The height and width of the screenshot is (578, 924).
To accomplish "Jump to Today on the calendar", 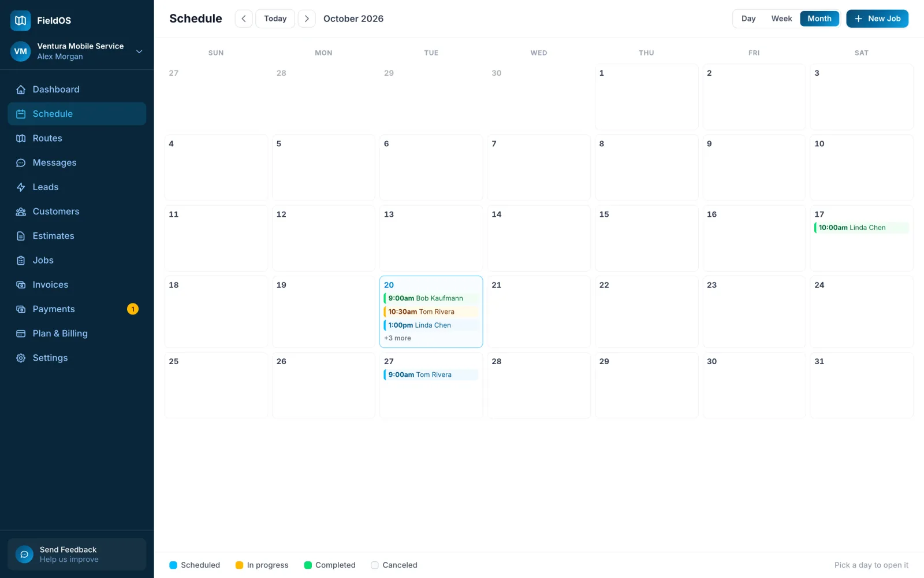I will [275, 18].
